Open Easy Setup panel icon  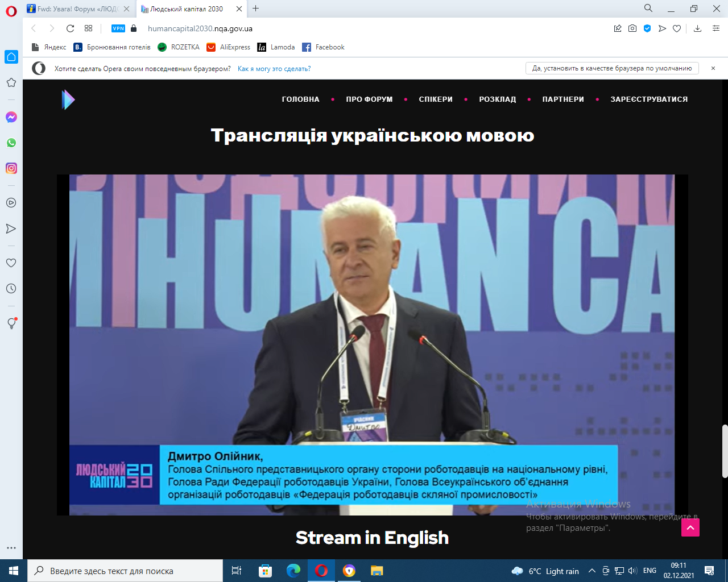[716, 28]
